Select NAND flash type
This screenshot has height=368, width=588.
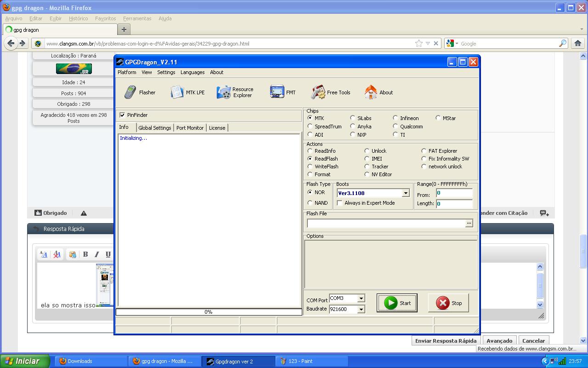click(310, 203)
